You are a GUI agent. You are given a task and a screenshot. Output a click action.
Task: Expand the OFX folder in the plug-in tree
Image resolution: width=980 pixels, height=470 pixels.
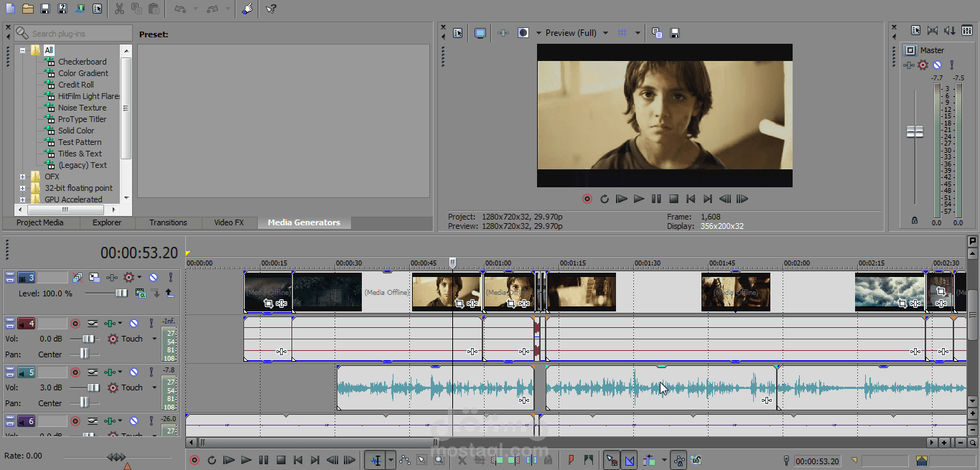coord(23,177)
